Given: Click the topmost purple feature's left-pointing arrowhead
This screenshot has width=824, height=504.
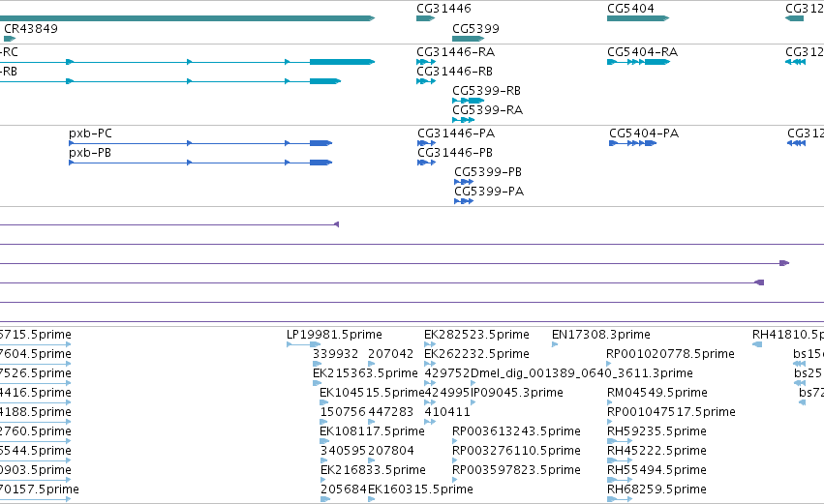Looking at the screenshot, I should pyautogui.click(x=336, y=224).
